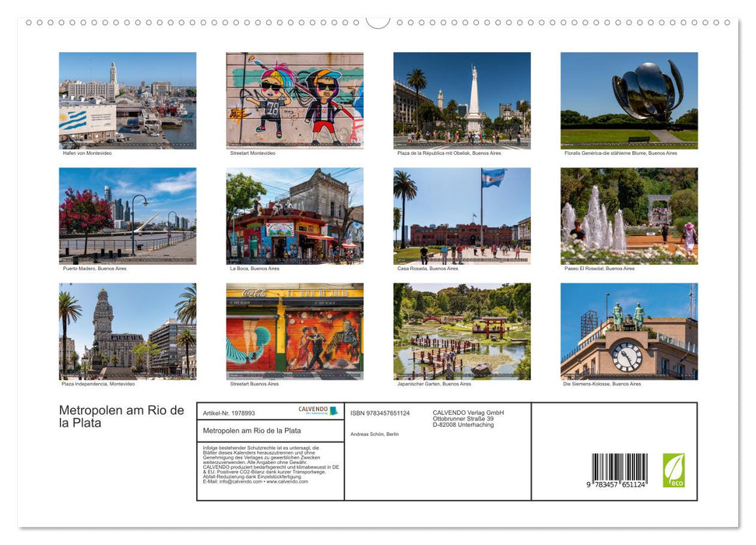Open the Hafen von Montevideo photo
The image size is (756, 545).
pyautogui.click(x=128, y=100)
